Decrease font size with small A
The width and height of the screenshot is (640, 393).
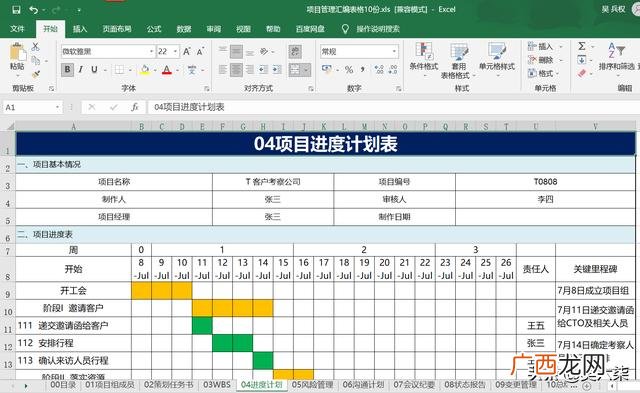coord(200,51)
